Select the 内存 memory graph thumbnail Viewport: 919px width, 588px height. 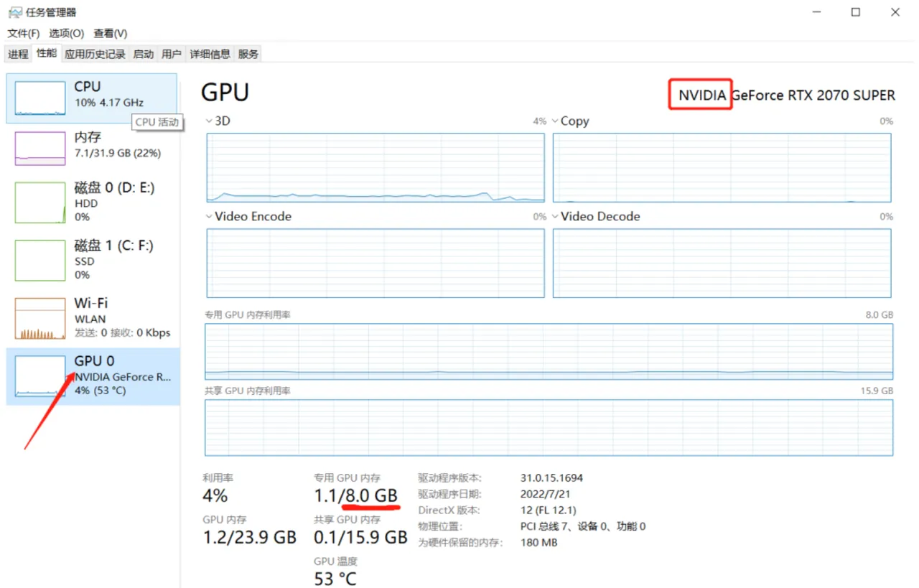pyautogui.click(x=40, y=149)
